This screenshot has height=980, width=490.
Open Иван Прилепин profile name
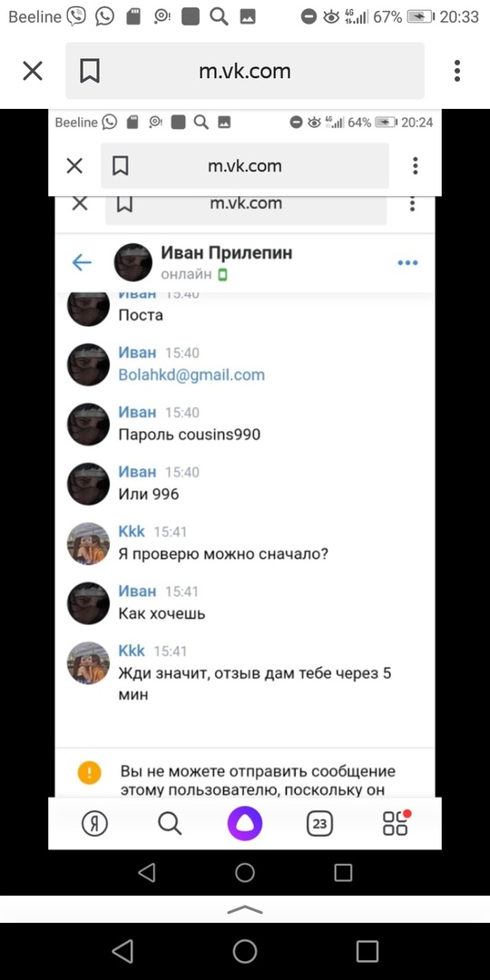(x=227, y=252)
